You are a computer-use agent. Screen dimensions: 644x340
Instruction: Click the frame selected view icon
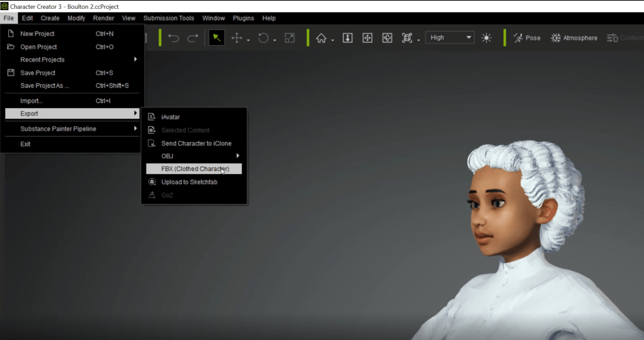pyautogui.click(x=407, y=38)
